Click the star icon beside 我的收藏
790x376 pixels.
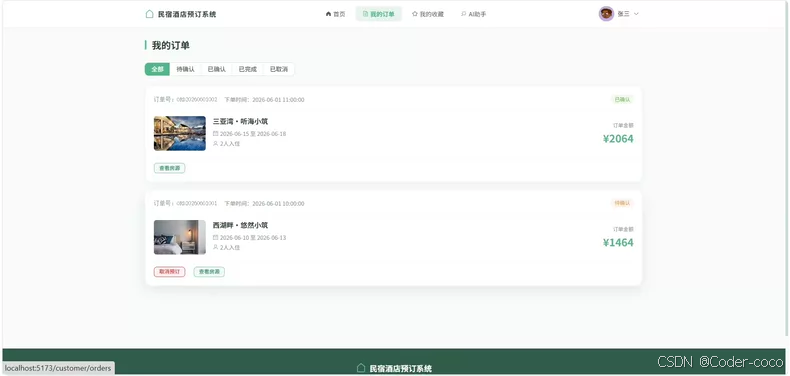pos(415,14)
